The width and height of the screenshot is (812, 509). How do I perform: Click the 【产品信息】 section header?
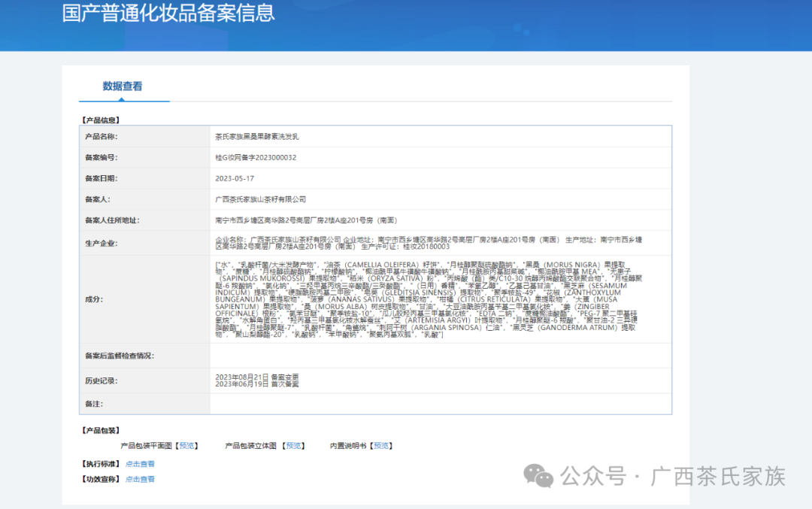point(101,120)
